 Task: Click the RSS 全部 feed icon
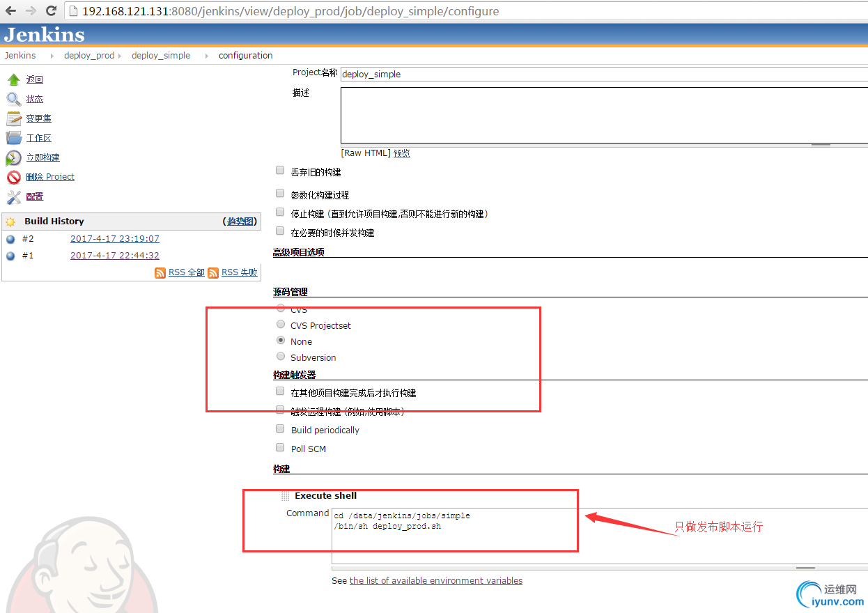pos(160,272)
